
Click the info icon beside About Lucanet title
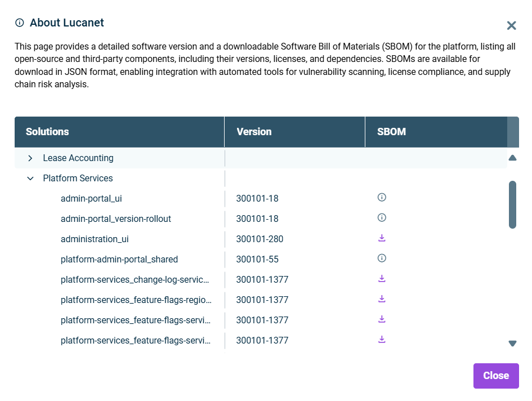(x=20, y=23)
